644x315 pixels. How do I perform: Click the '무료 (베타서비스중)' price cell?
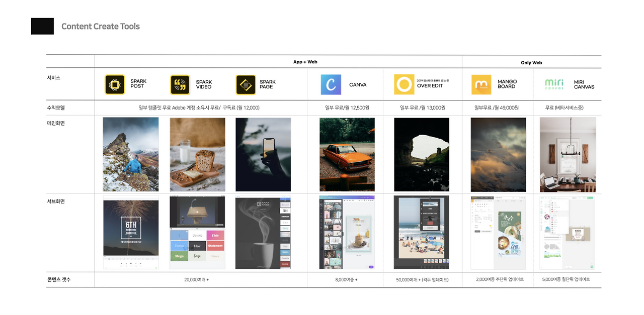[x=565, y=108]
